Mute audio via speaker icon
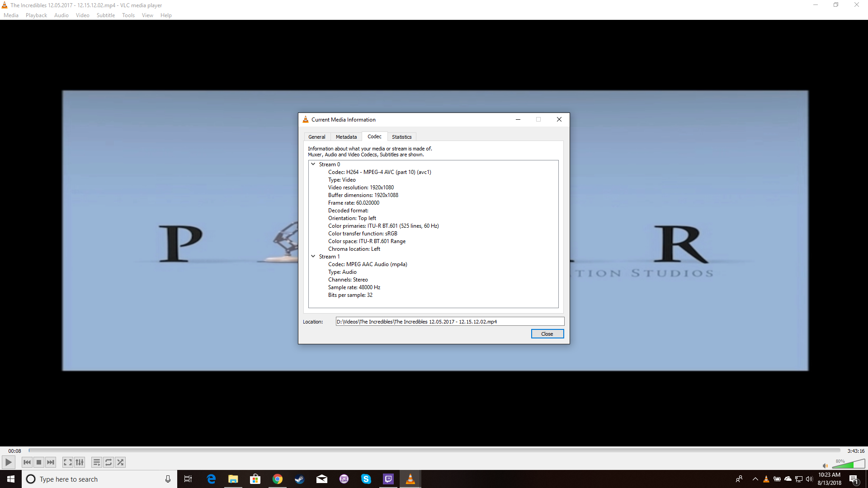Screen dimensions: 868x488 [825, 466]
